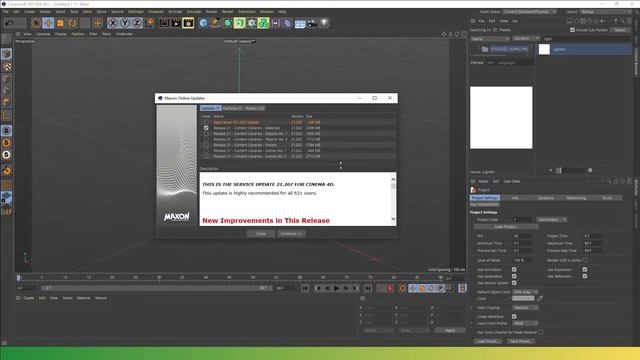This screenshot has width=640, height=360.
Task: Click the Subdivision Surface generator icon
Action: pos(228,23)
